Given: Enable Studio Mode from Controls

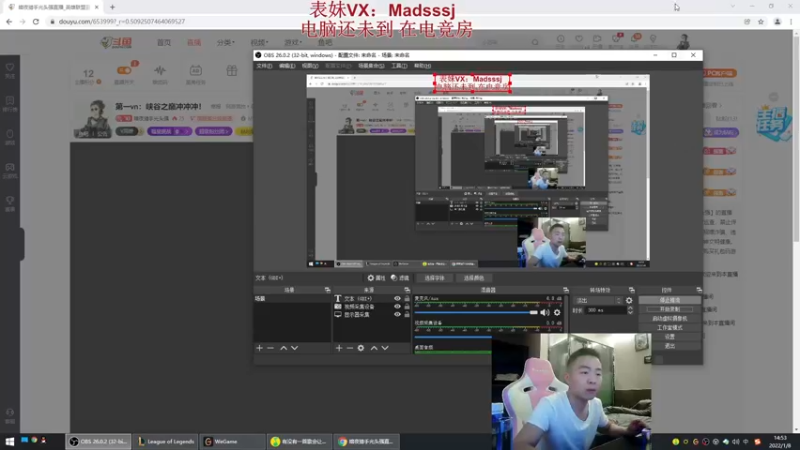Looking at the screenshot, I should [670, 328].
